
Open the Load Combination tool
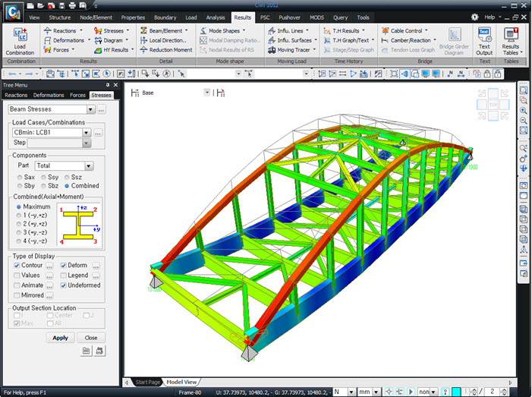[20, 41]
